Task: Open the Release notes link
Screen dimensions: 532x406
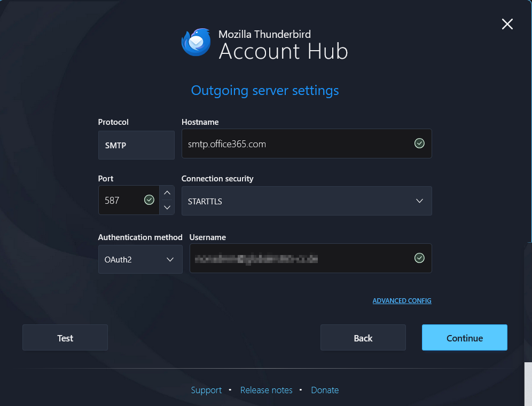Action: click(x=267, y=390)
